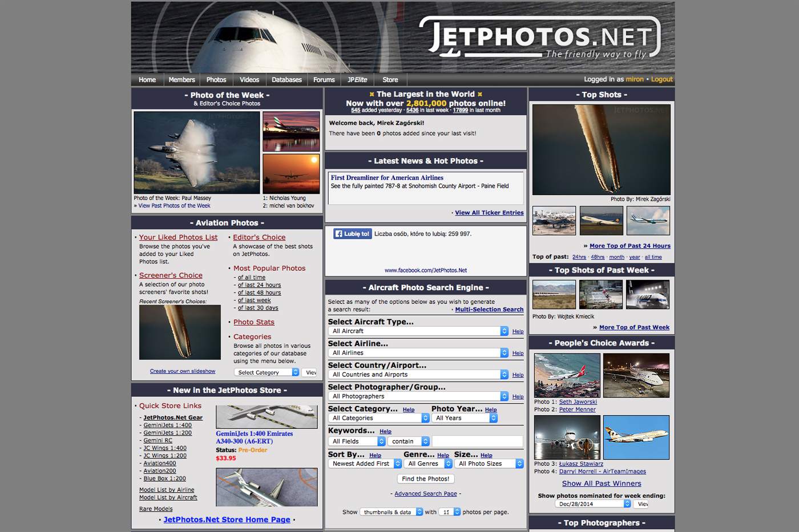This screenshot has height=532, width=799.
Task: Open the GeminiJets 1:400 store link
Action: 167,425
